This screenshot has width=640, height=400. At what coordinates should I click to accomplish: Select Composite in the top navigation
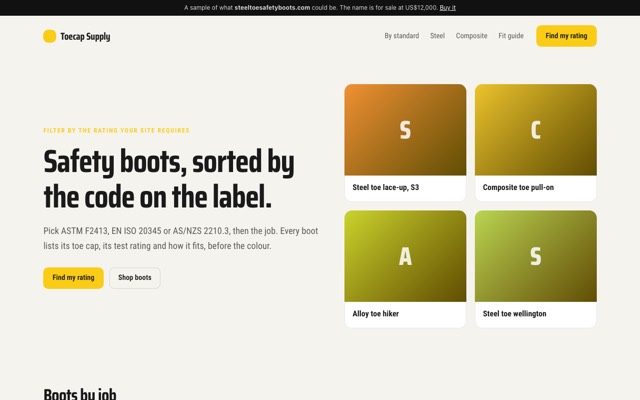(x=471, y=36)
